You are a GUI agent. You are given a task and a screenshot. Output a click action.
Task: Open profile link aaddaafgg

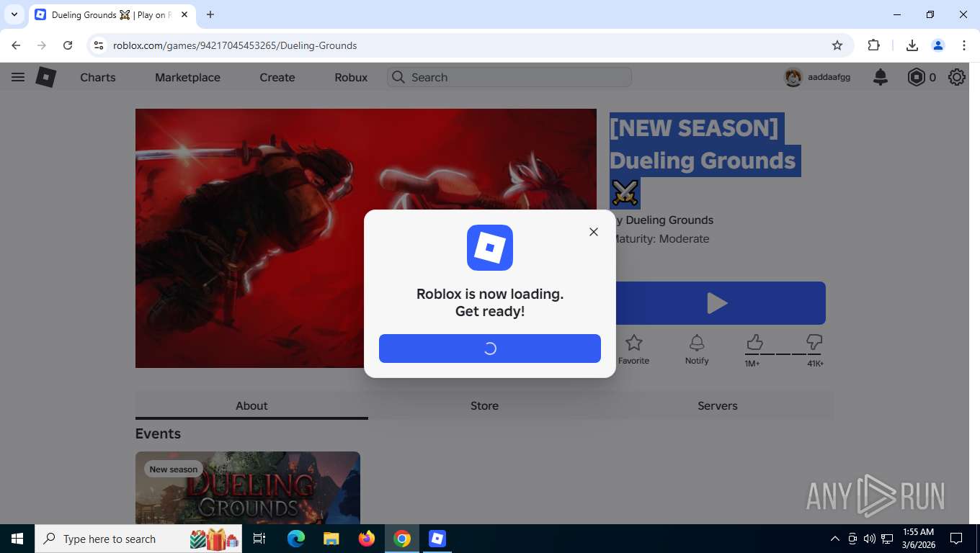[829, 77]
